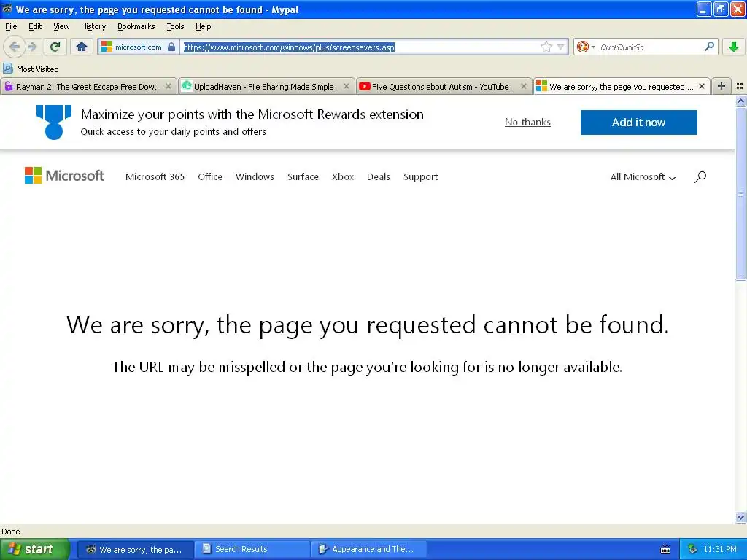Click the Microsoft logo in the header

(x=64, y=176)
